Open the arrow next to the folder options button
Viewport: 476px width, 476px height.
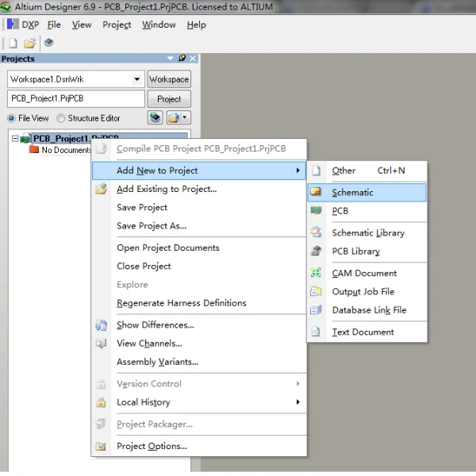tap(185, 117)
